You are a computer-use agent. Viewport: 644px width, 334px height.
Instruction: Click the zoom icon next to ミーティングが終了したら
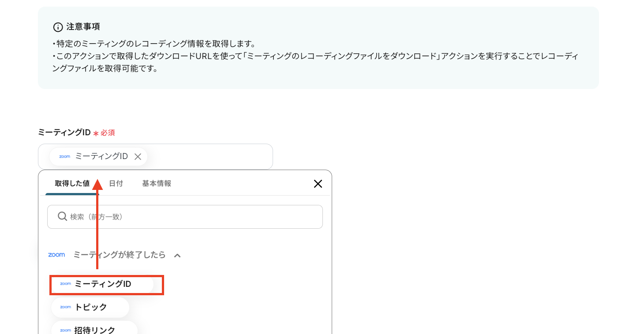[x=56, y=255]
